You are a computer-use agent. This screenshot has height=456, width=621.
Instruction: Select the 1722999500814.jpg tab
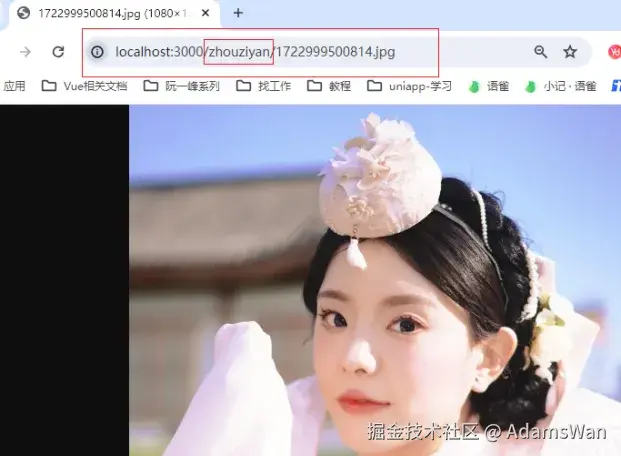pos(113,13)
